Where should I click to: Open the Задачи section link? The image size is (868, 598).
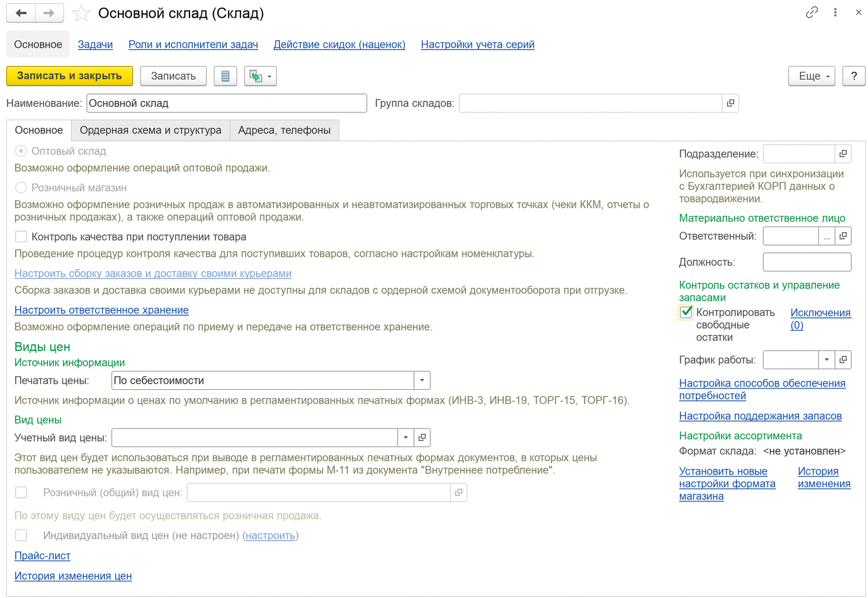95,45
